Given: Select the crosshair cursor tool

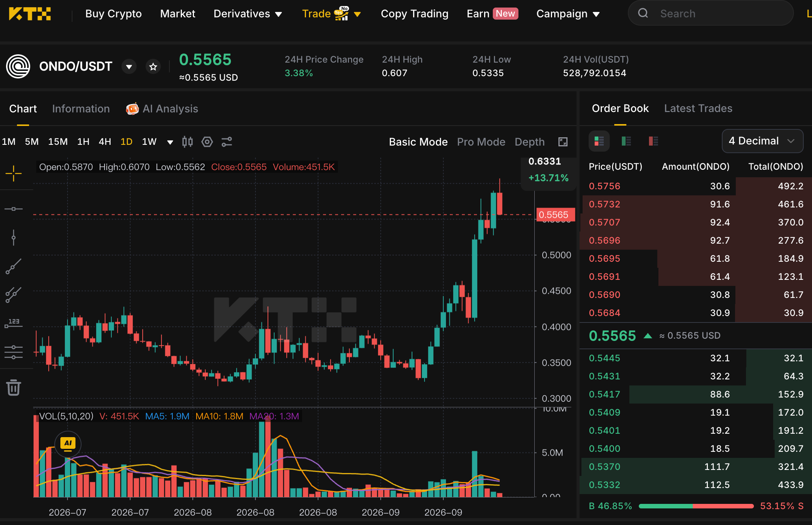Looking at the screenshot, I should pyautogui.click(x=14, y=173).
